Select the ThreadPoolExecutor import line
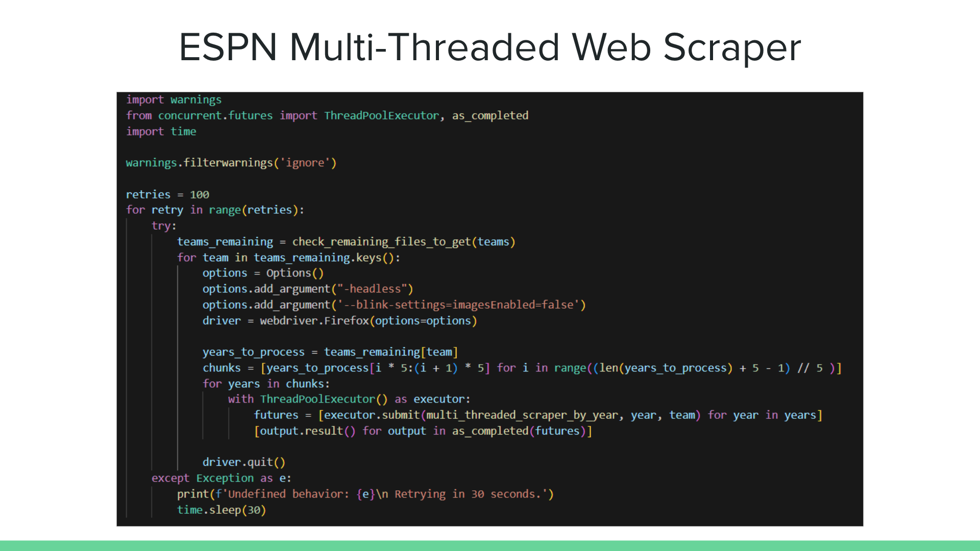Image resolution: width=980 pixels, height=551 pixels. [327, 116]
